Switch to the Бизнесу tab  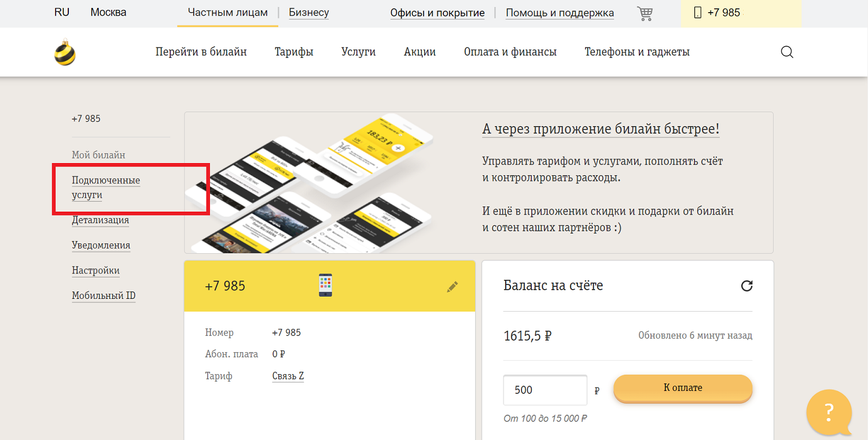(x=309, y=13)
